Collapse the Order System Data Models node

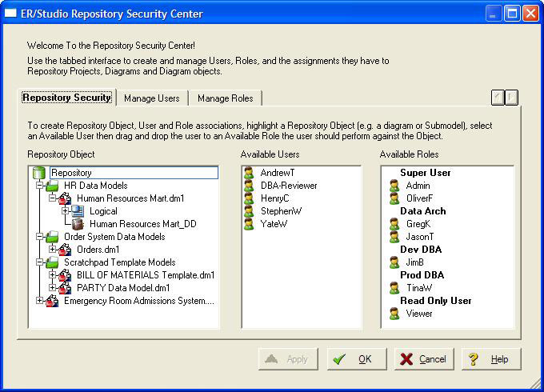[39, 237]
